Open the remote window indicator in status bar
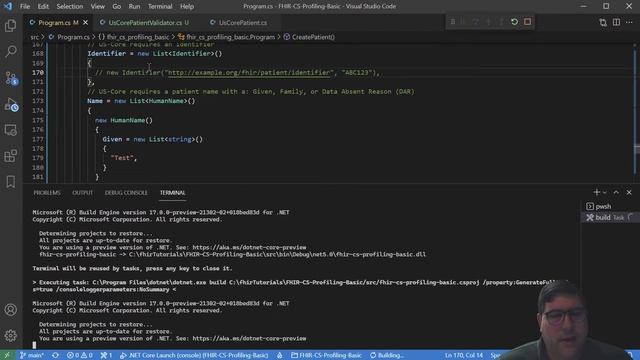The width and height of the screenshot is (640, 360). tap(7, 355)
